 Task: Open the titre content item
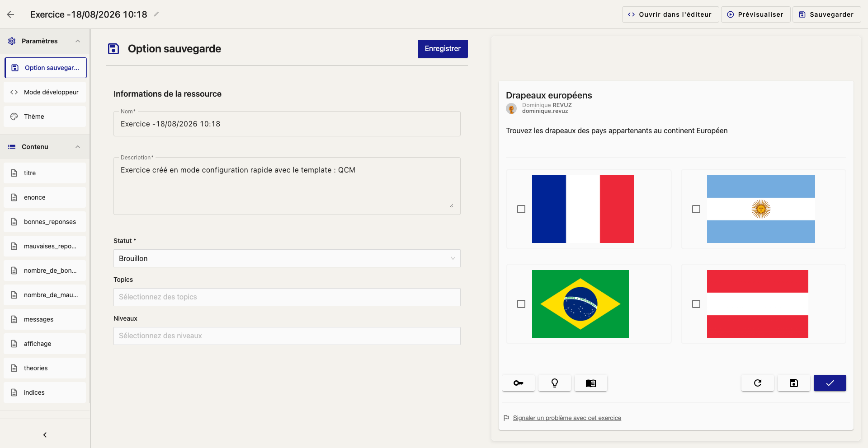pyautogui.click(x=45, y=173)
